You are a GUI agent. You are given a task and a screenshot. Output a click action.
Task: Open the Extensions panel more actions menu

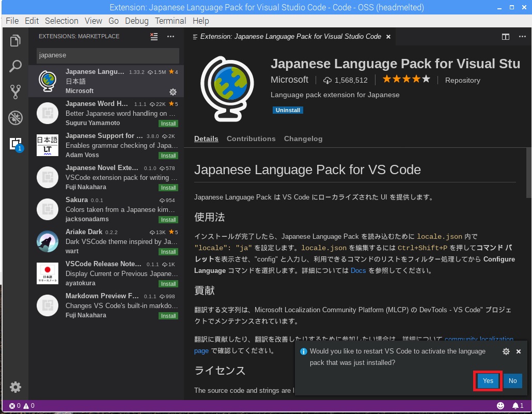pos(170,37)
